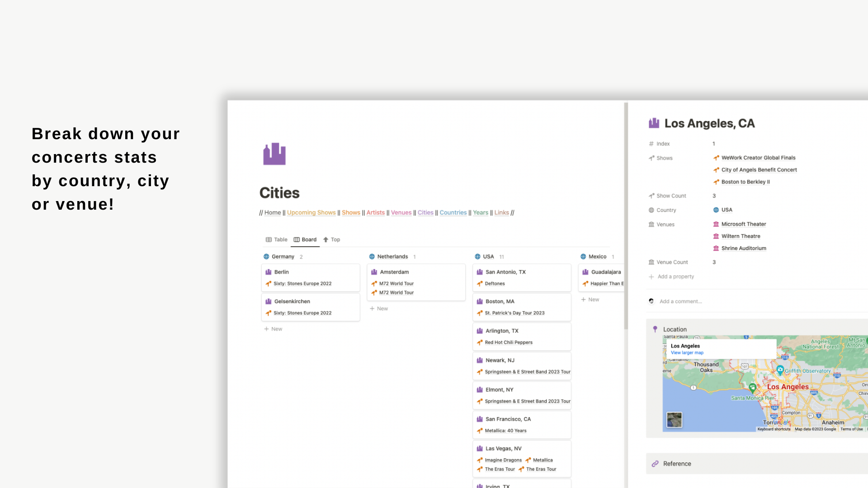Go to the Venues link

pos(401,213)
